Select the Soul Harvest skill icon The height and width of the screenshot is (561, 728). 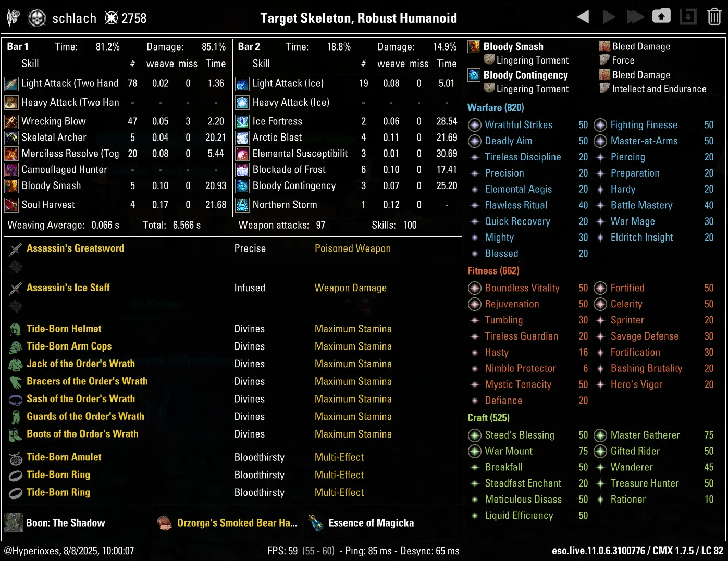(x=11, y=205)
